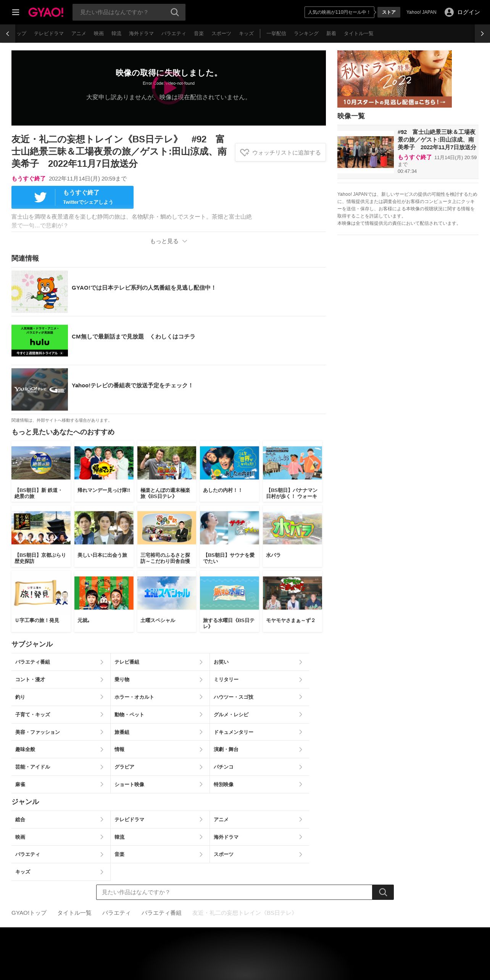Open the hamburger menu icon
The image size is (490, 980).
[16, 12]
